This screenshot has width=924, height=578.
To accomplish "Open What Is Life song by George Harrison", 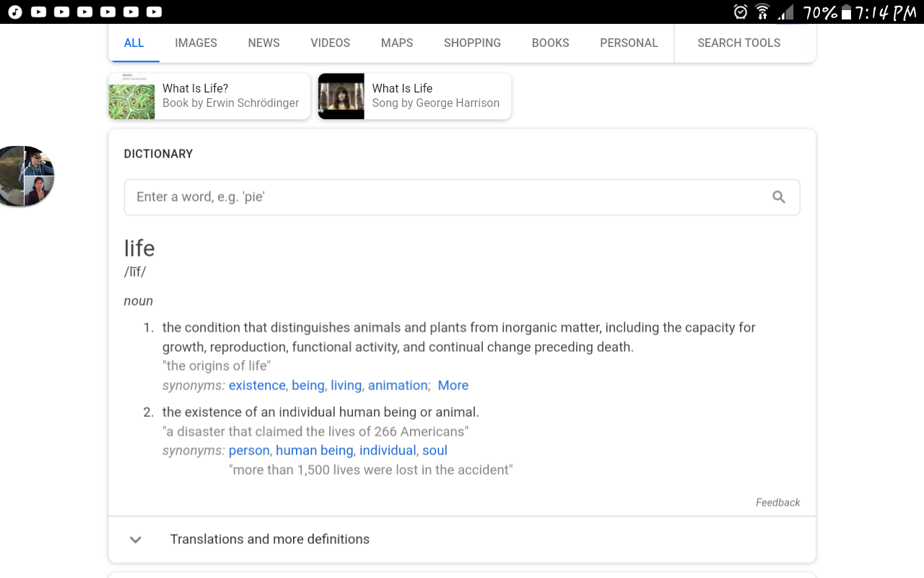I will point(414,96).
